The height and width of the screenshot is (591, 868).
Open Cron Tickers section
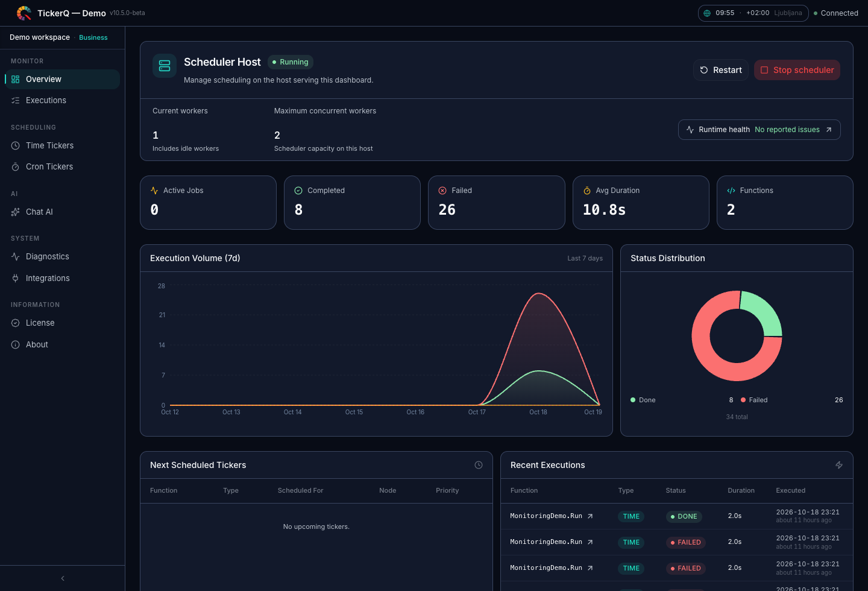click(62, 166)
